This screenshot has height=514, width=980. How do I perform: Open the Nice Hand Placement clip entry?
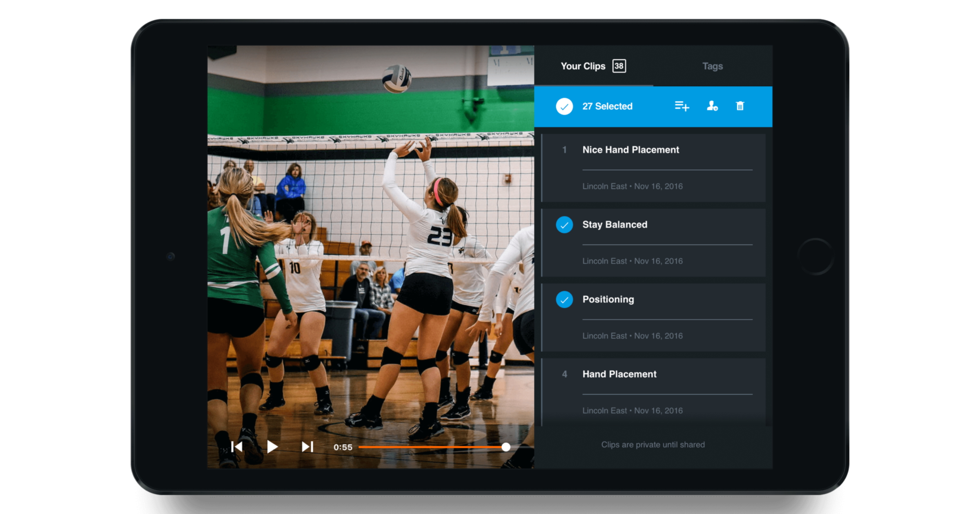click(630, 150)
